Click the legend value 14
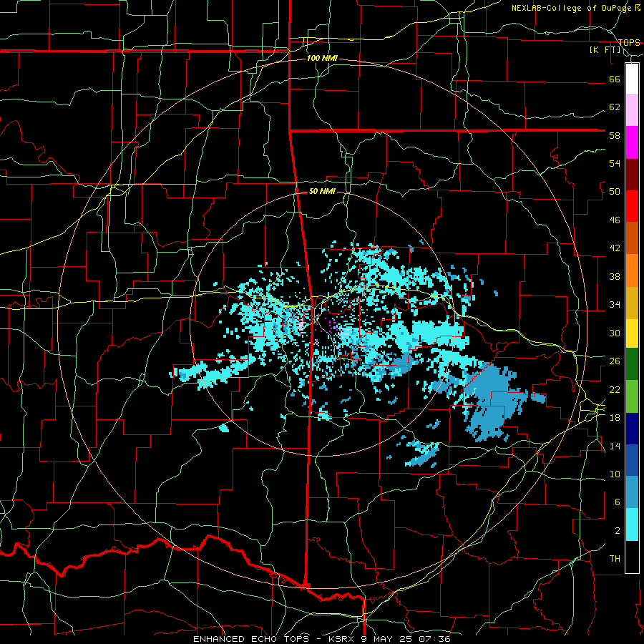This screenshot has width=644, height=644. 615,446
